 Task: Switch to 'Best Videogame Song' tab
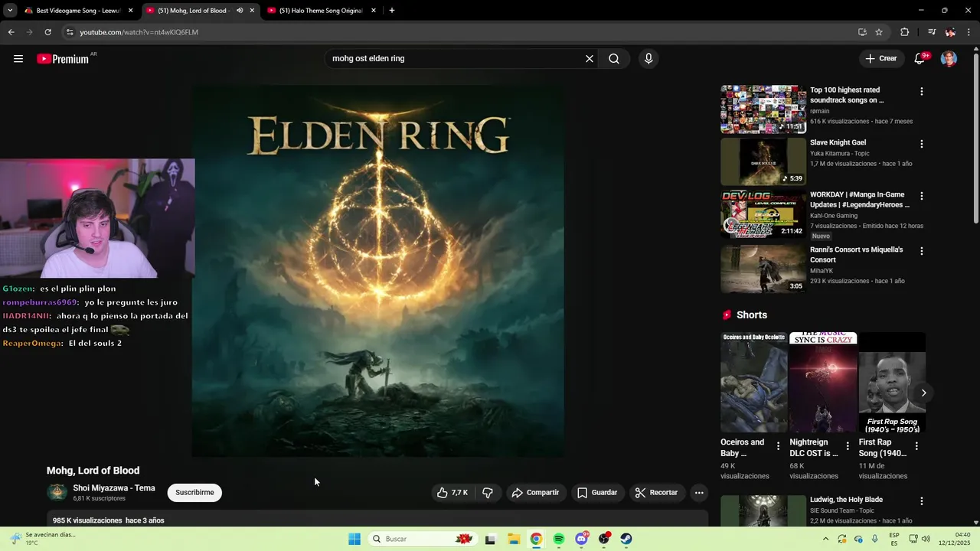click(79, 11)
